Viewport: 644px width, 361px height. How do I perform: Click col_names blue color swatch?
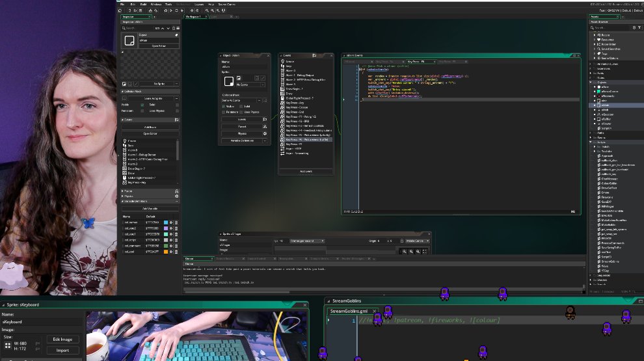click(166, 222)
